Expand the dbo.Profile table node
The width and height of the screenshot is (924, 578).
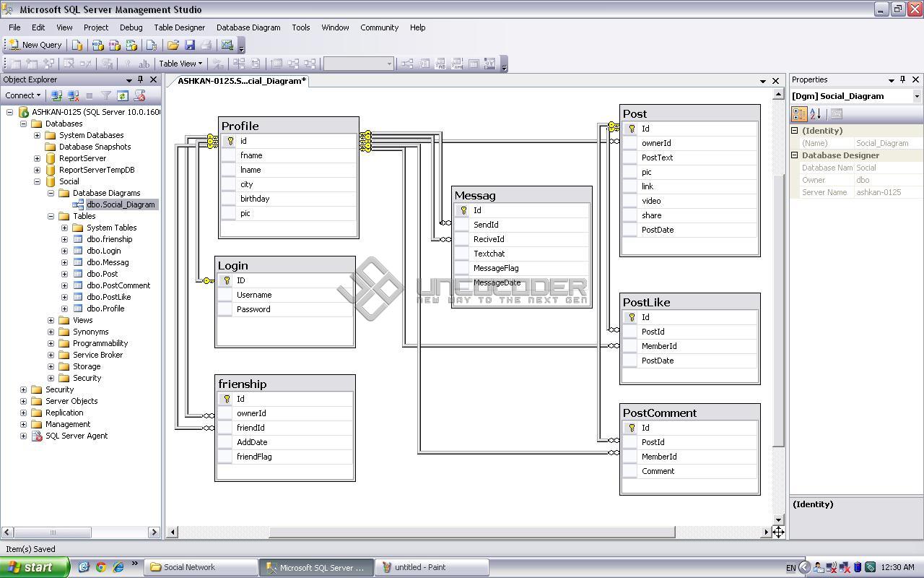(64, 309)
